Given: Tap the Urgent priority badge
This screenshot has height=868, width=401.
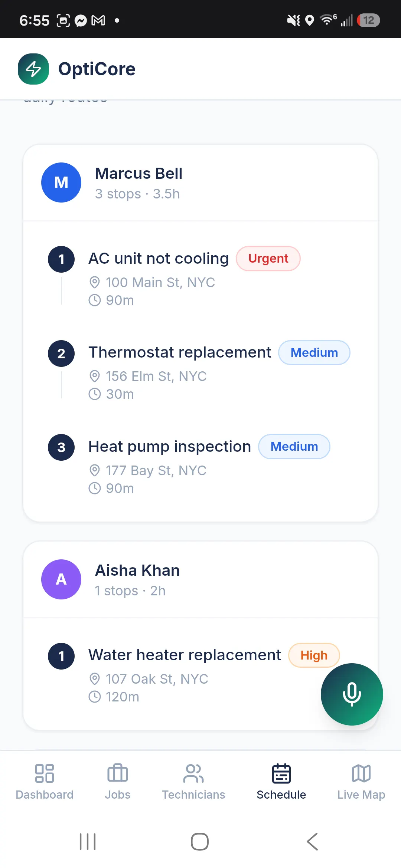Looking at the screenshot, I should pos(268,259).
